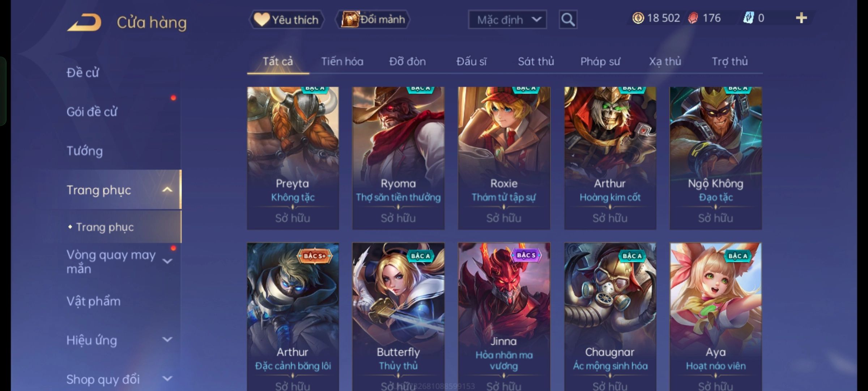The height and width of the screenshot is (391, 868).
Task: Open the Jinna Hỏa nhãn ma vương skin
Action: (x=504, y=317)
